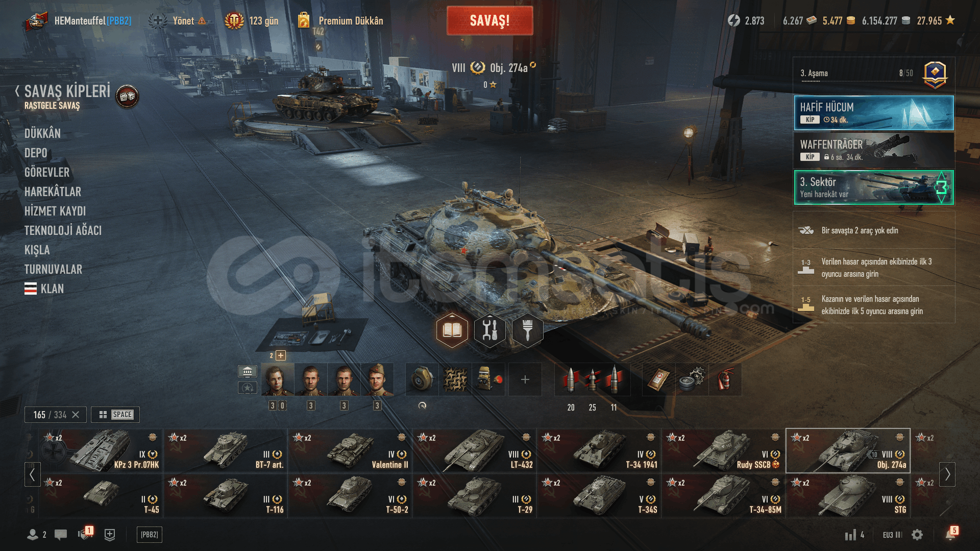
Task: Open notifications bell icon
Action: coord(950,534)
